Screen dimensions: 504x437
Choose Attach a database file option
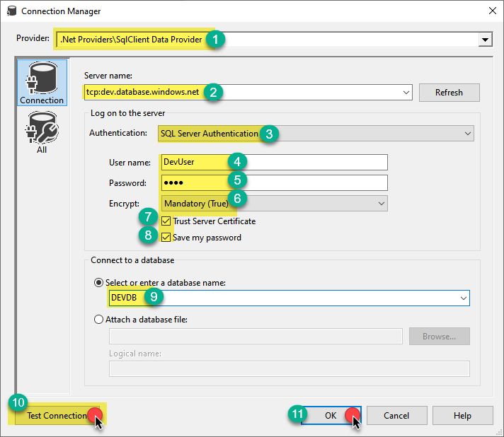[98, 320]
